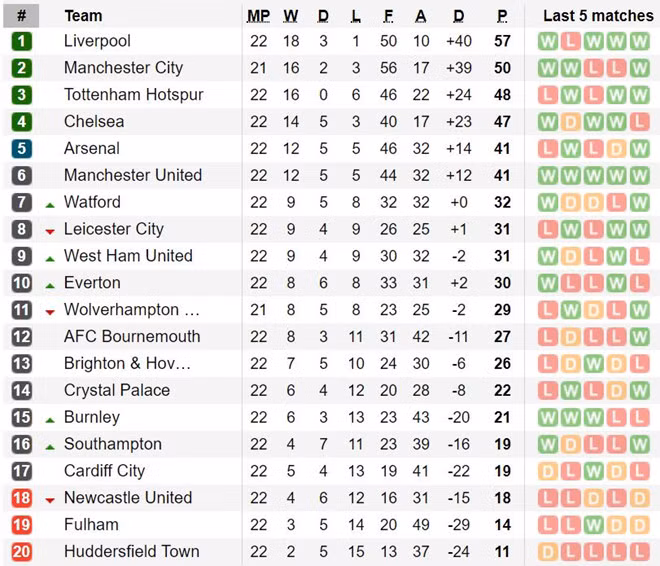Click the Last 5 matches column header
The height and width of the screenshot is (566, 660).
pos(598,16)
